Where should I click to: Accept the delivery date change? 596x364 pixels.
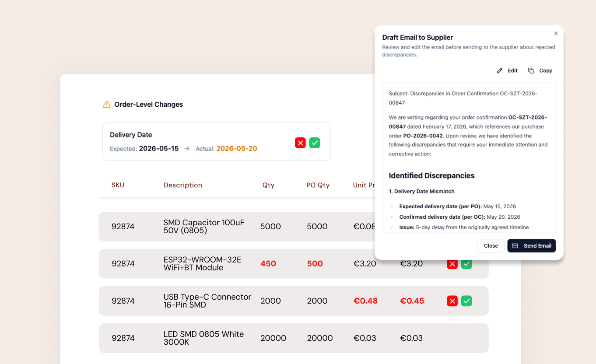coord(314,143)
